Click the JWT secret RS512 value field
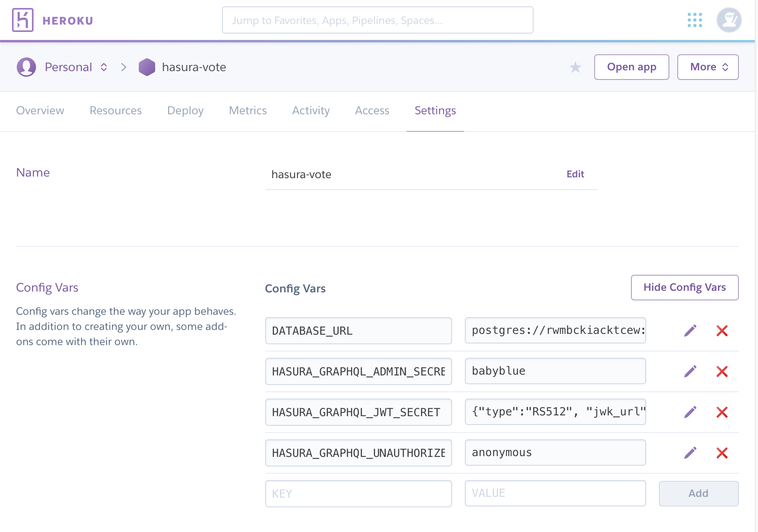 click(555, 412)
